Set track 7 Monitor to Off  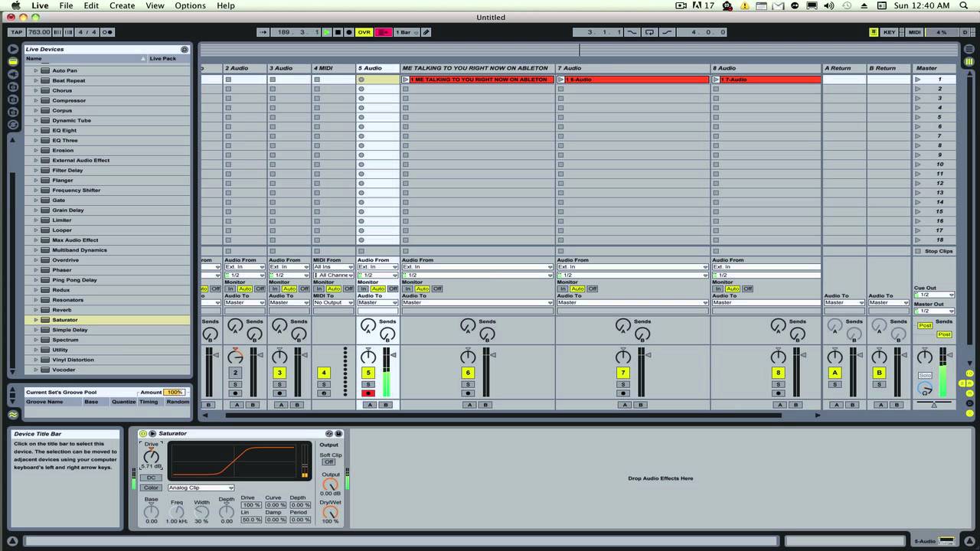pyautogui.click(x=593, y=289)
